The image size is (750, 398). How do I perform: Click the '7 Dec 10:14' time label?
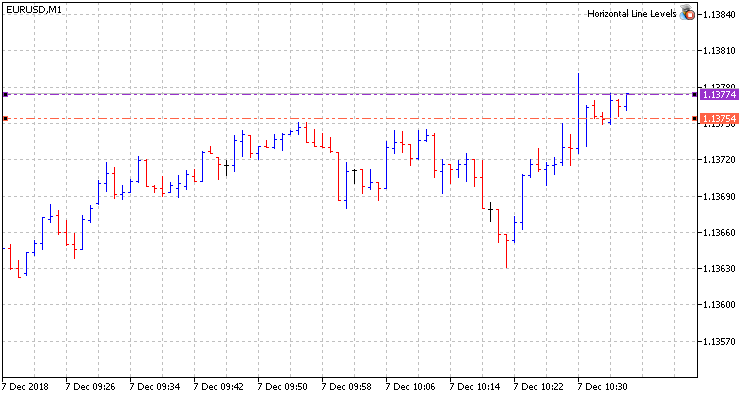(475, 387)
